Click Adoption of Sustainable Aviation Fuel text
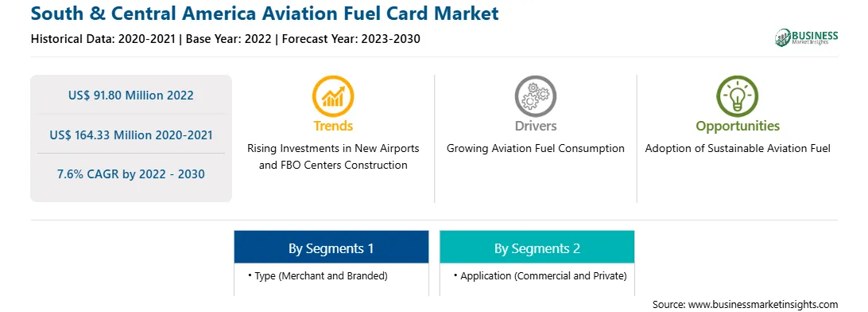This screenshot has width=868, height=312. pos(738,149)
